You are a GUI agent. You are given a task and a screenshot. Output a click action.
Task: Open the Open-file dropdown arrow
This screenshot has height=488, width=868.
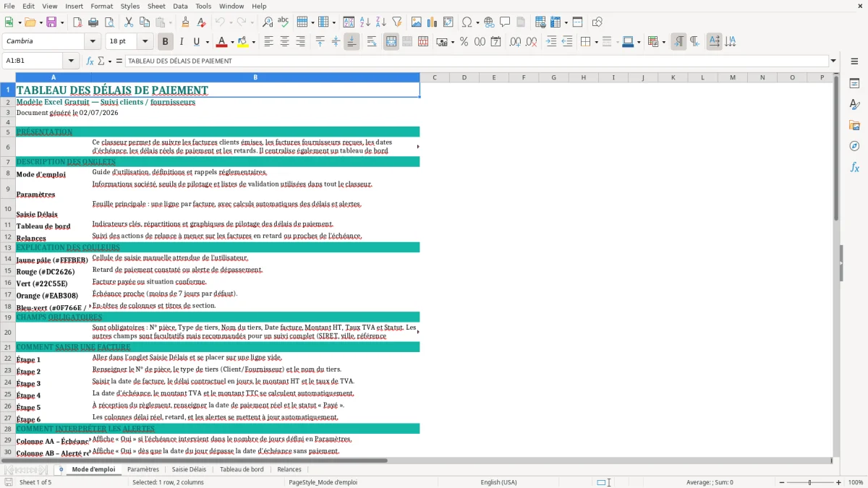pos(40,22)
